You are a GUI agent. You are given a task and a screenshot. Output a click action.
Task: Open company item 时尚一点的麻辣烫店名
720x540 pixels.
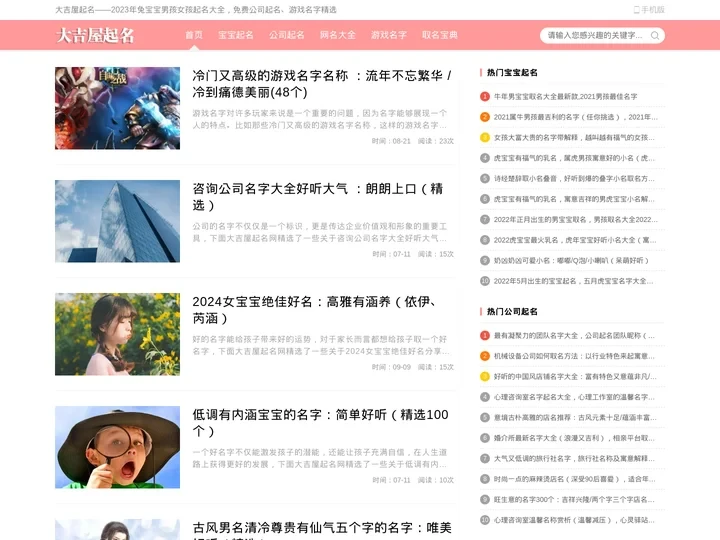(x=574, y=479)
